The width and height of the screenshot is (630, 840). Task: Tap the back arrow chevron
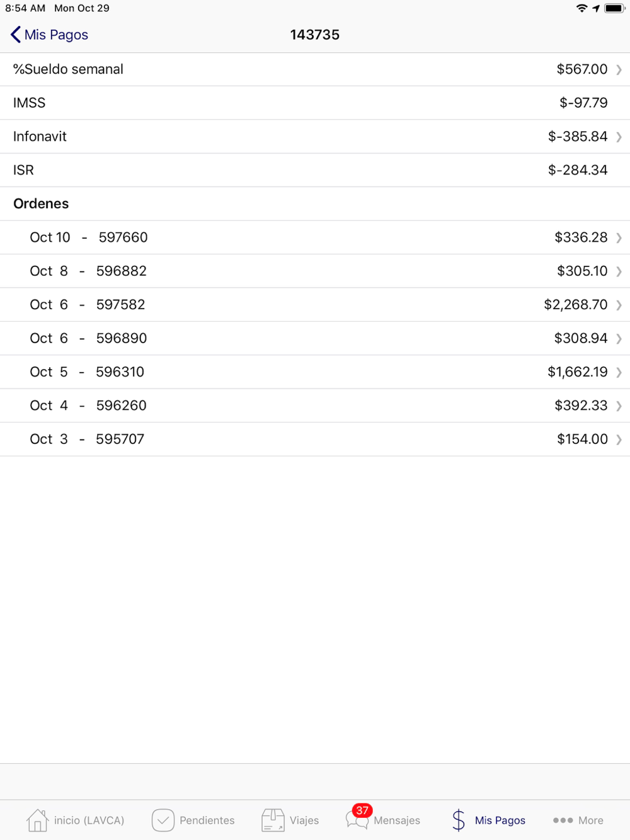point(16,35)
